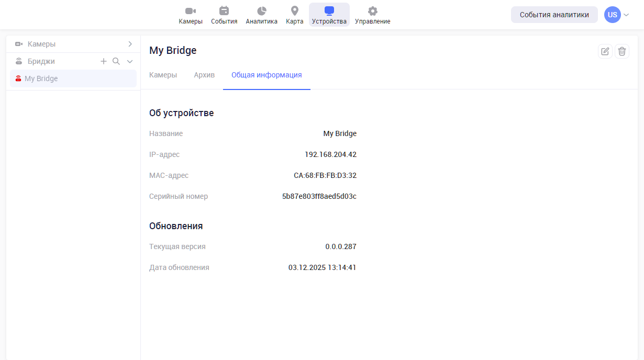Click the События аналитики button

point(554,15)
